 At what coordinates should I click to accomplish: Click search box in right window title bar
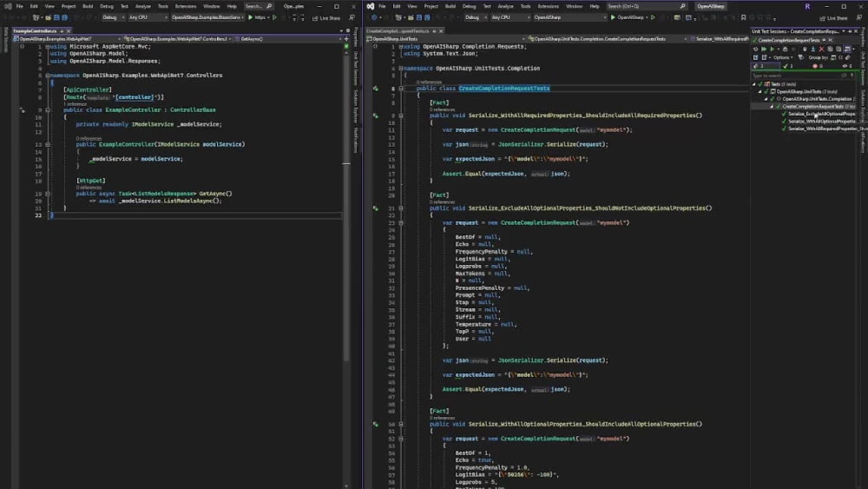click(647, 6)
